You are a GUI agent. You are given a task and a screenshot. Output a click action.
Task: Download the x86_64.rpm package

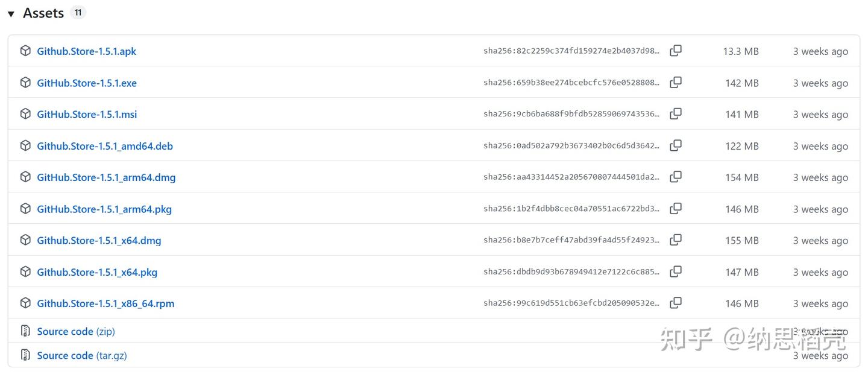click(105, 303)
